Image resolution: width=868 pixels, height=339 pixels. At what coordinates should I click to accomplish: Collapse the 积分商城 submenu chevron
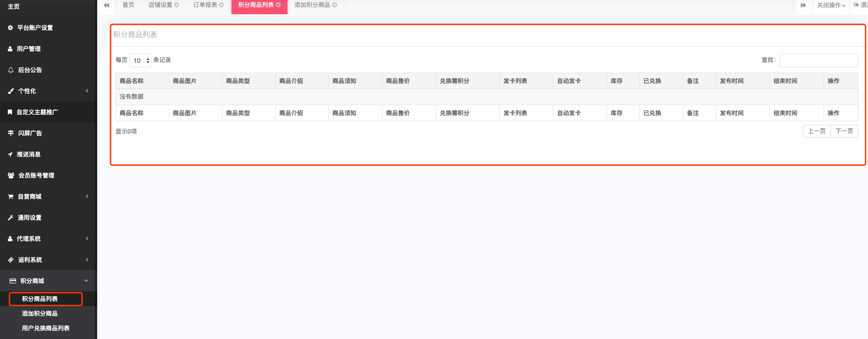click(86, 281)
